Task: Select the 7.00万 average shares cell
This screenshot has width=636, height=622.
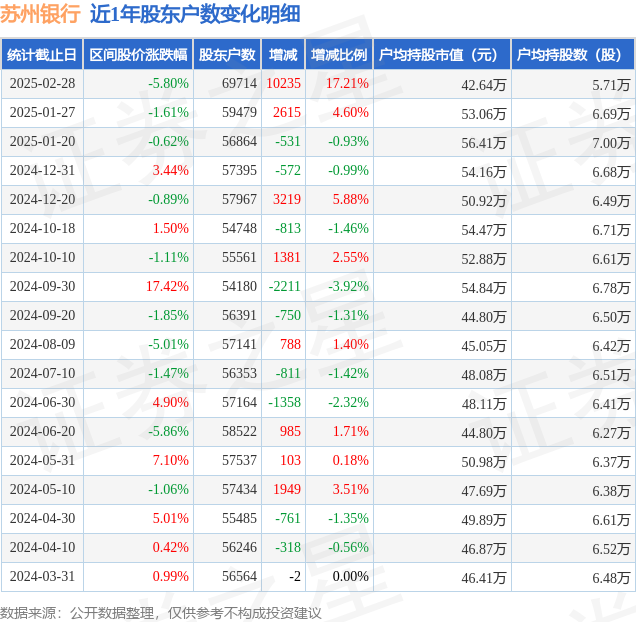Action: point(610,143)
